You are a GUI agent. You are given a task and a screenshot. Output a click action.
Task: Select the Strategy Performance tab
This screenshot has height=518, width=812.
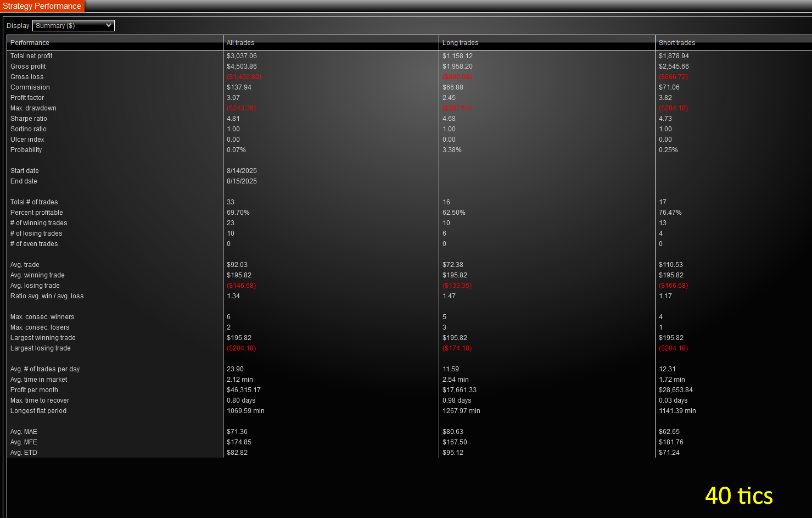pyautogui.click(x=42, y=6)
